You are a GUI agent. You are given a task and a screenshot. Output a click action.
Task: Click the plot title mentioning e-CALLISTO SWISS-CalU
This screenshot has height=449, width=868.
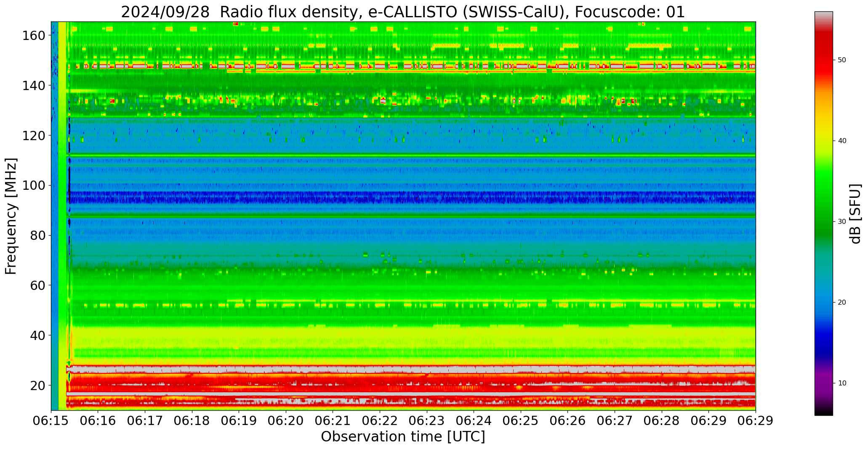click(x=403, y=12)
